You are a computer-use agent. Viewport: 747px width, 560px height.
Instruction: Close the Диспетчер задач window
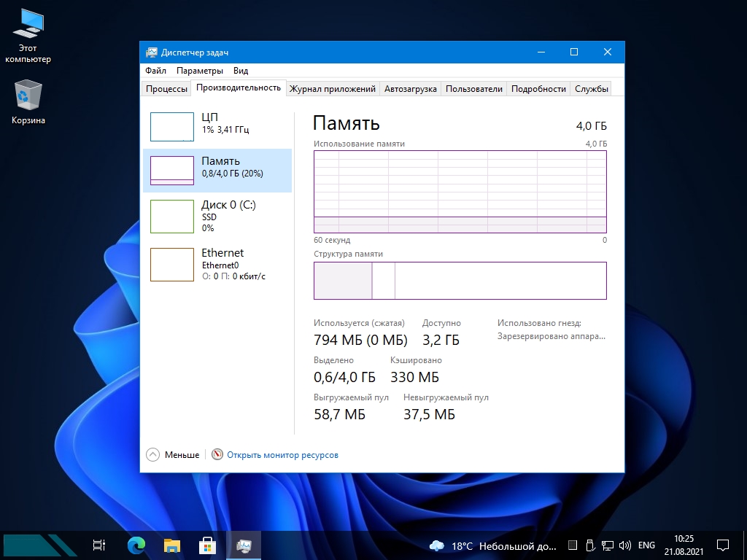(x=608, y=52)
